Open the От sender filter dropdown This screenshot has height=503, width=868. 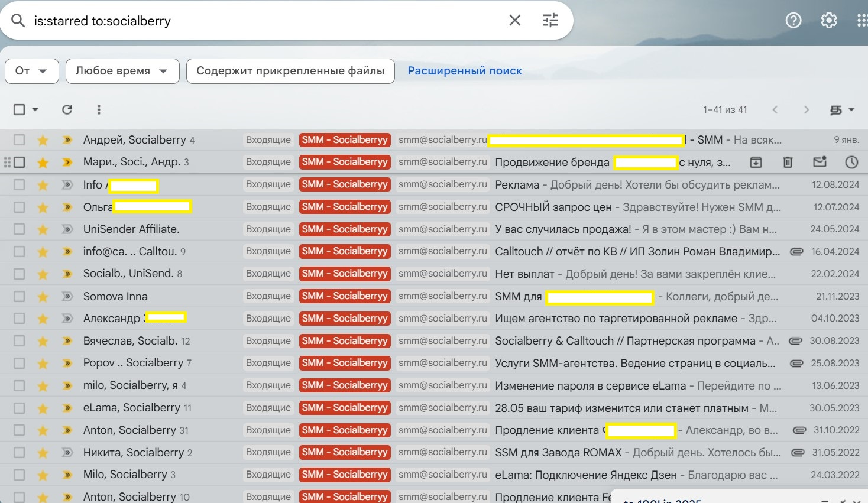(32, 71)
